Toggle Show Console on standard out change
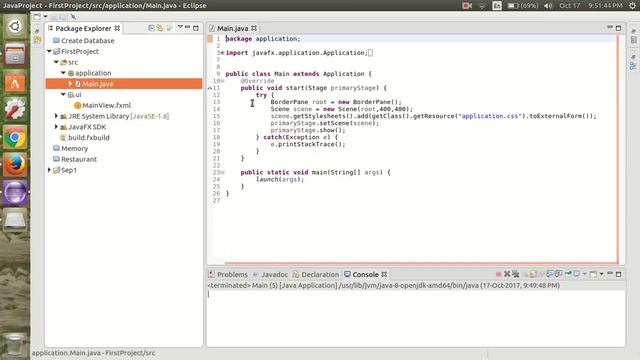The image size is (640, 360). click(550, 274)
